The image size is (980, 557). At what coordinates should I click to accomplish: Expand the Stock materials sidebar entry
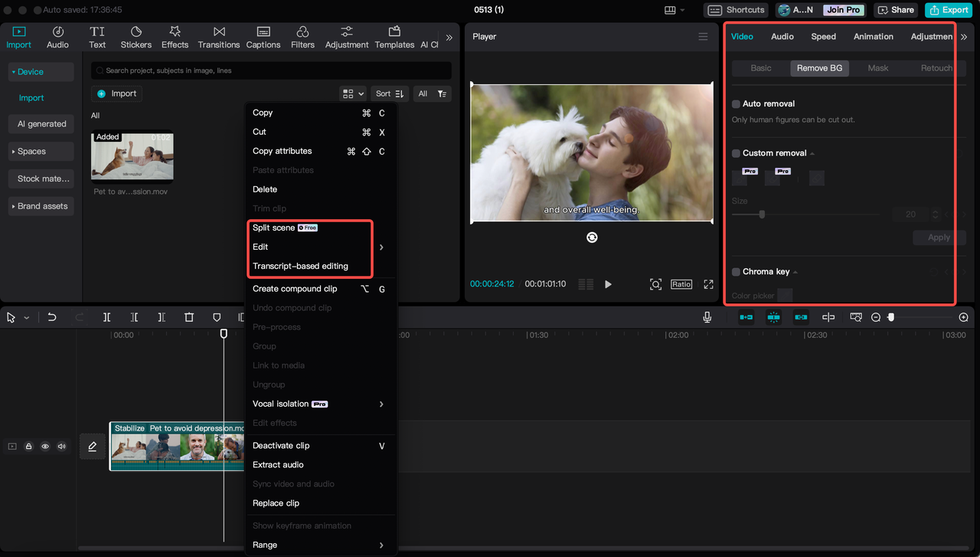point(41,179)
